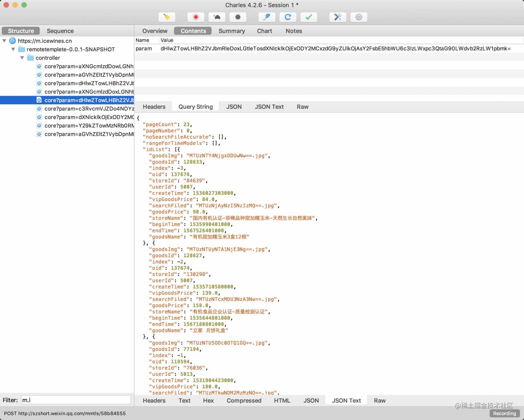Viewport: 524px width, 420px height.
Task: Click the POST szshort.weixin.qq.com status bar text
Action: tap(65, 413)
